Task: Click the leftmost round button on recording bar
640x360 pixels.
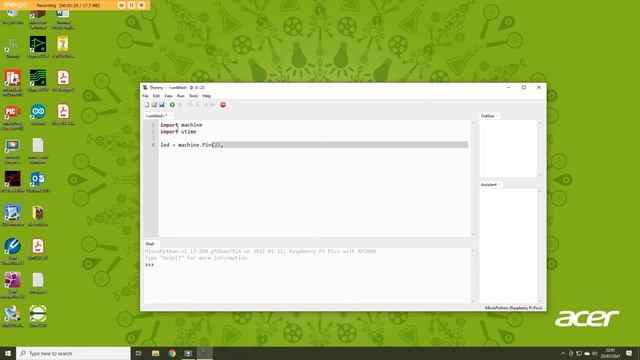Action: [121, 5]
